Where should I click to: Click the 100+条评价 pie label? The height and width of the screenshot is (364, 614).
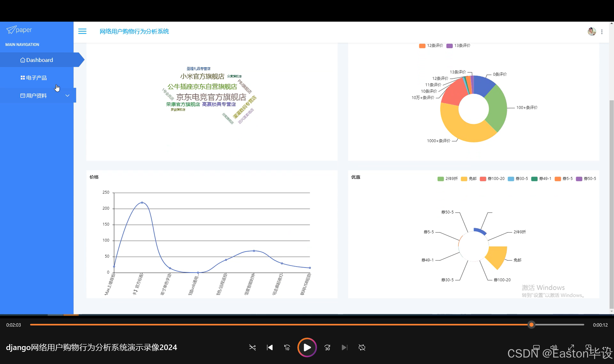(x=527, y=107)
